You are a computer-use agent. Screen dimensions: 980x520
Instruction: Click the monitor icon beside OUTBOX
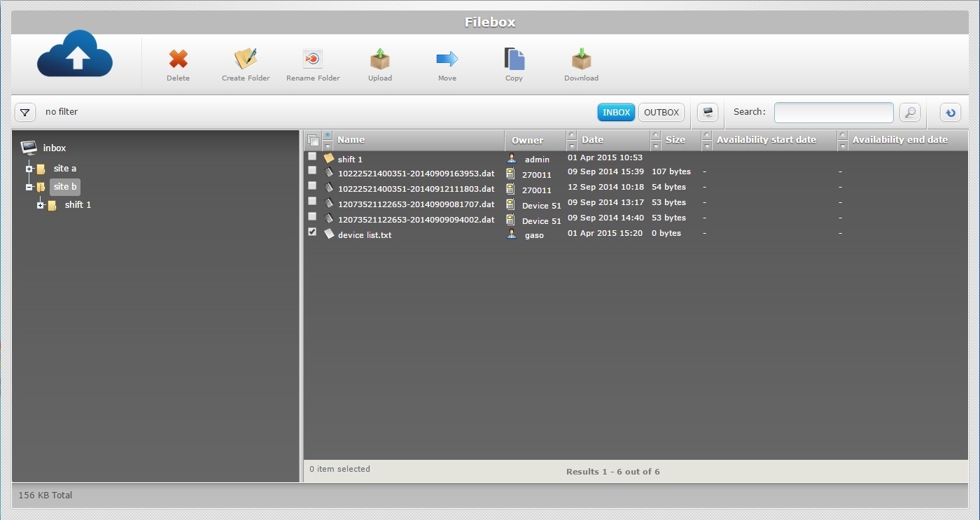coord(708,112)
